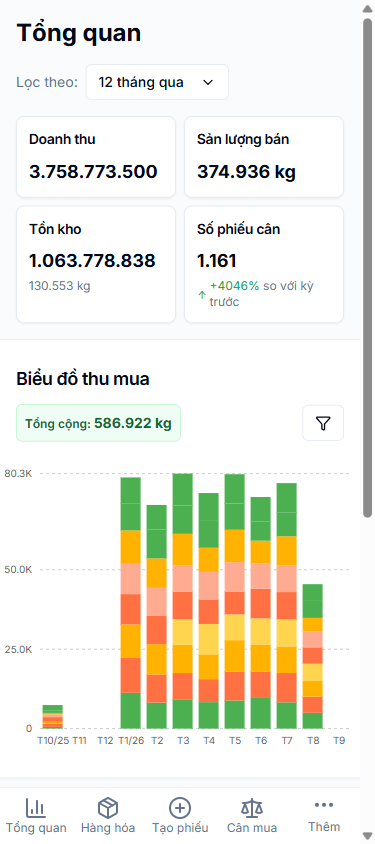375x844 pixels.
Task: Click the +4046% growth indicator
Action: [x=235, y=286]
